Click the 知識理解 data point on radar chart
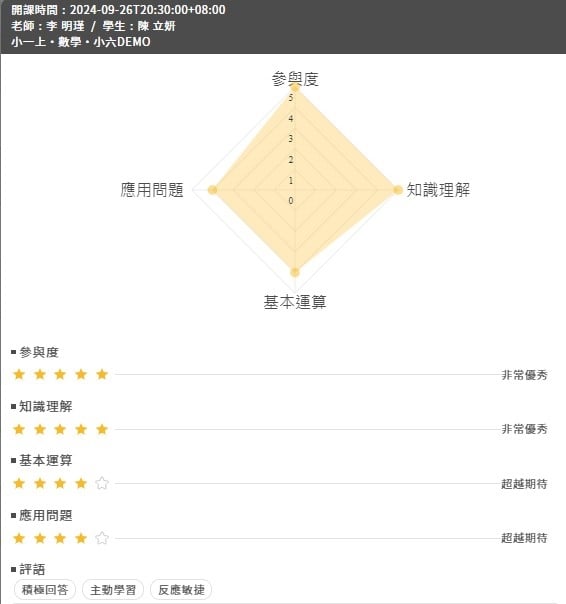566x604 pixels. point(398,190)
